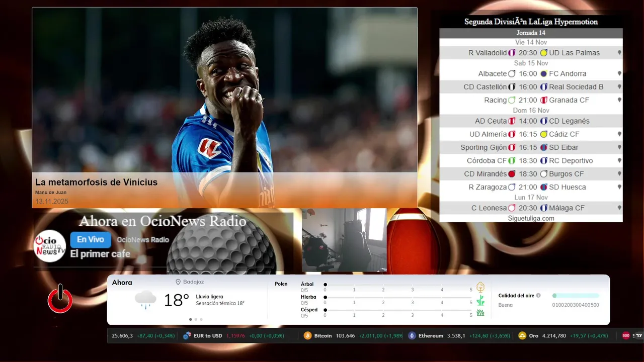Click the map pin on Córdoba CF row
Image resolution: width=644 pixels, height=362 pixels.
619,160
